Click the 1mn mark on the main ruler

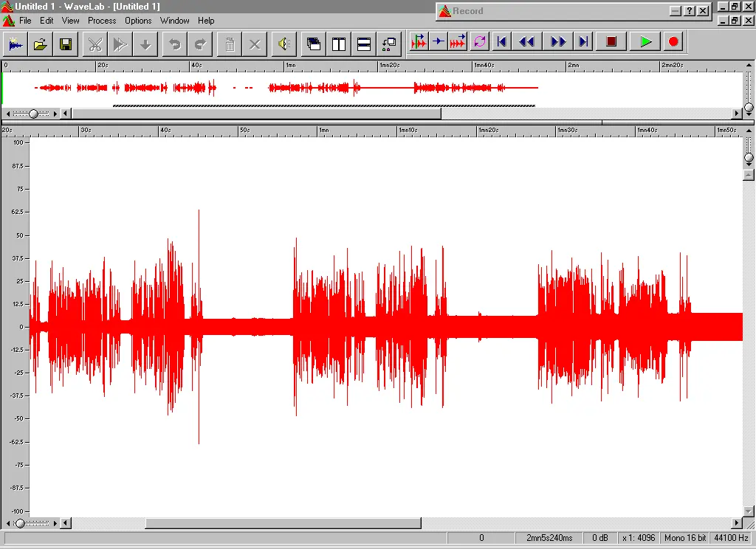(x=324, y=130)
